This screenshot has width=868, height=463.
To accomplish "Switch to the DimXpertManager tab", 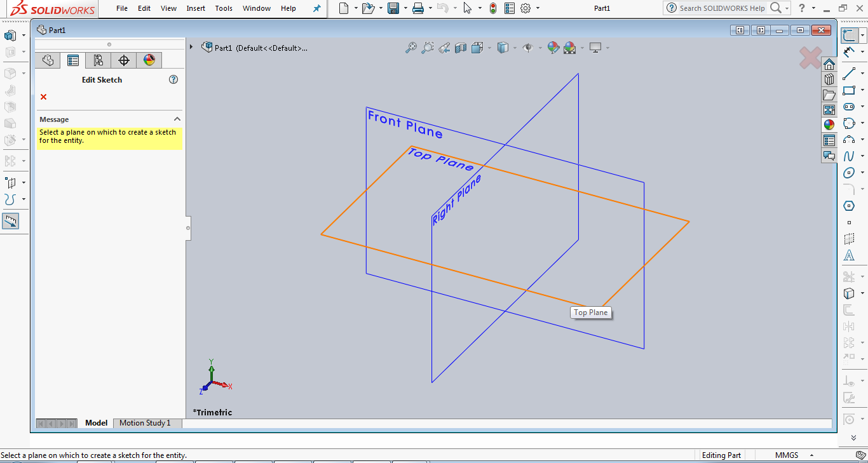I will point(124,60).
